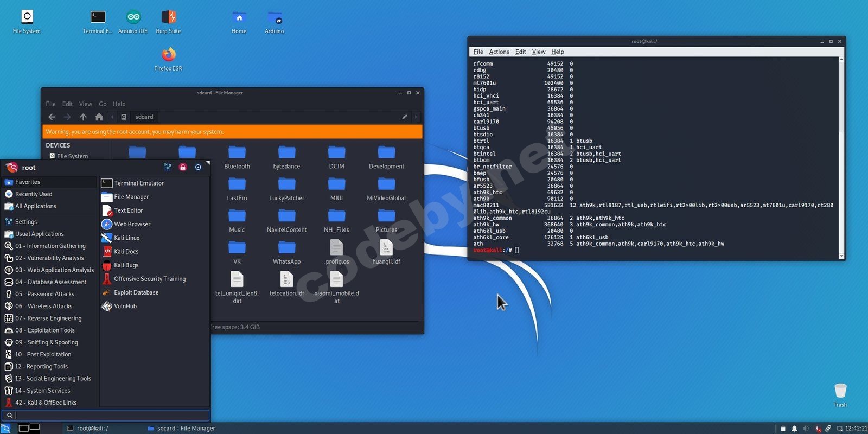Open Firefox ESR desktop icon
The height and width of the screenshot is (434, 868).
point(168,55)
